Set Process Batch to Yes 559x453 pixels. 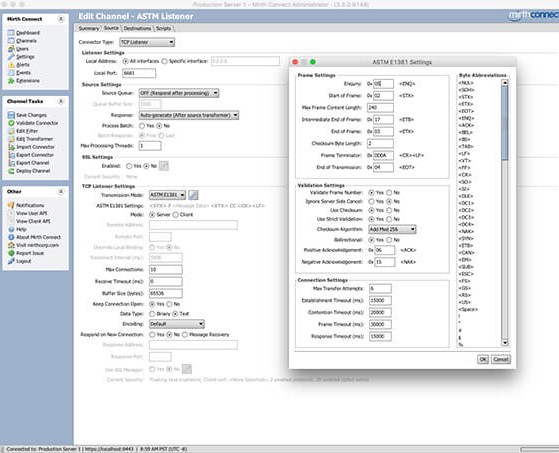pyautogui.click(x=142, y=126)
